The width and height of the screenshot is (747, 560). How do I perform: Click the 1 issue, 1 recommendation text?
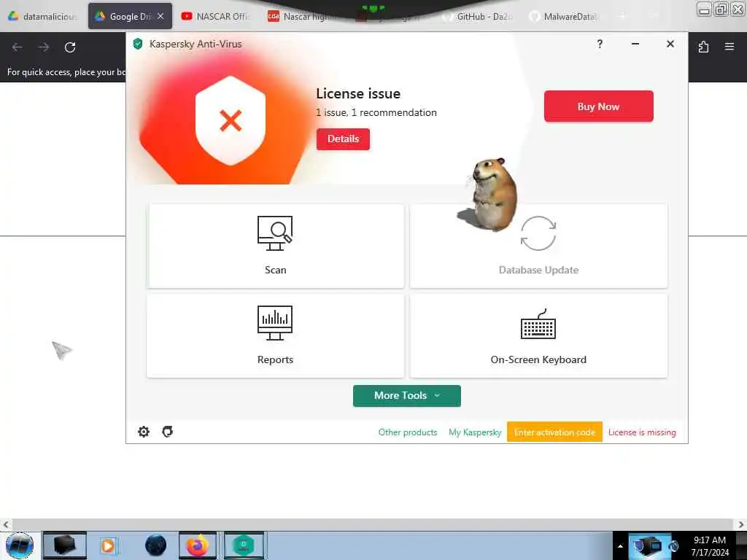pyautogui.click(x=376, y=113)
